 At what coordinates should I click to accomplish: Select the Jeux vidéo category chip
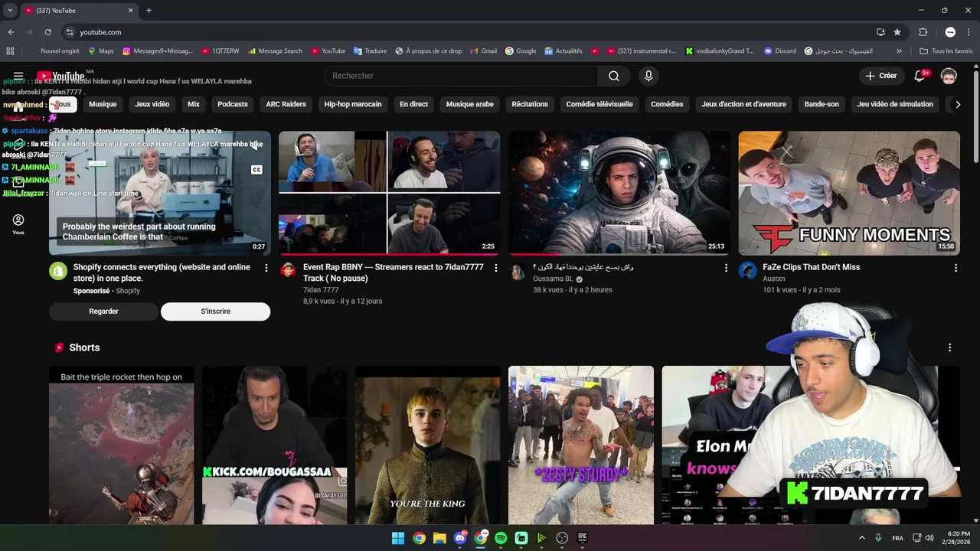tap(152, 104)
